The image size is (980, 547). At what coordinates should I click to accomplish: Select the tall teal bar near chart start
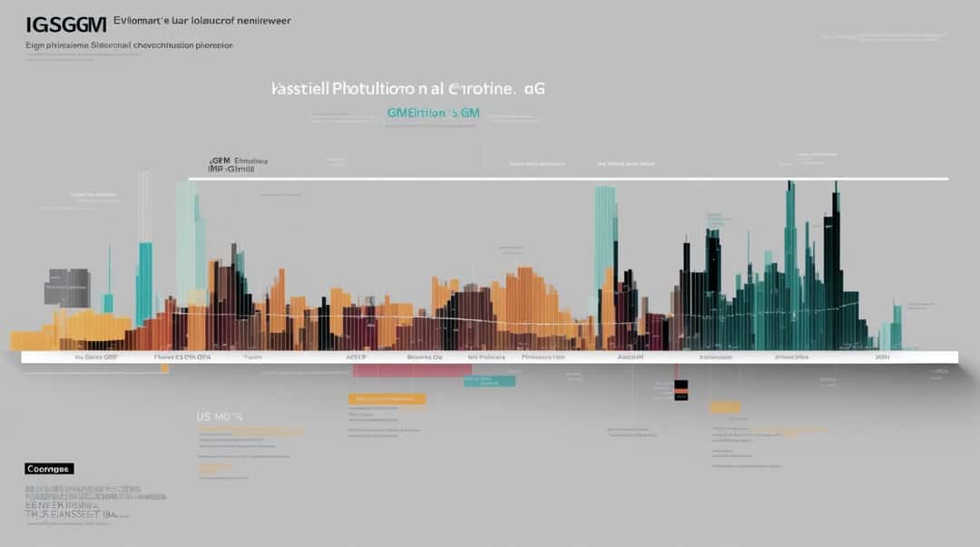pyautogui.click(x=144, y=282)
